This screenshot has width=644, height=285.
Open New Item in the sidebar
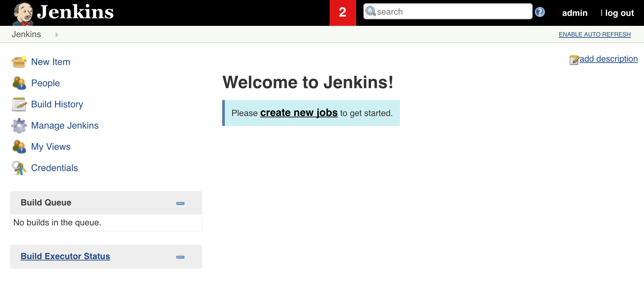coord(51,62)
